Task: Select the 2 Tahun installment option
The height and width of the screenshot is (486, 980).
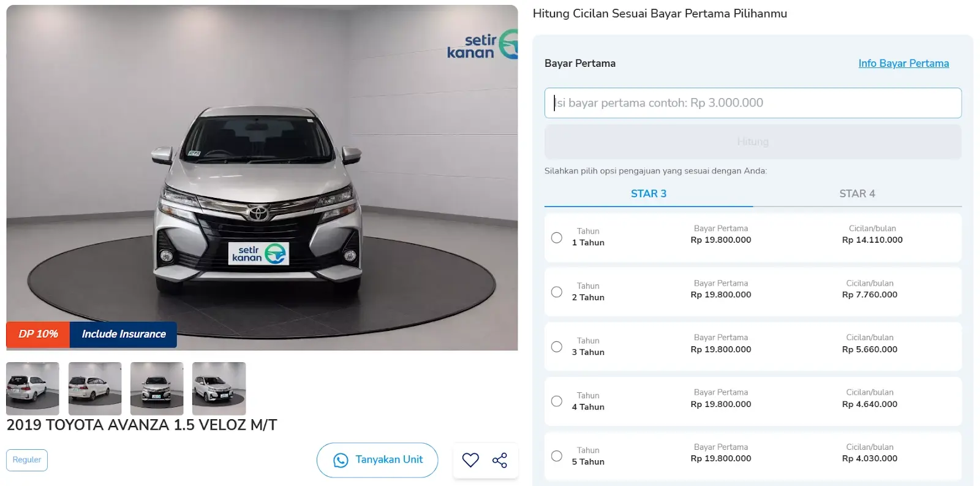Action: [557, 292]
